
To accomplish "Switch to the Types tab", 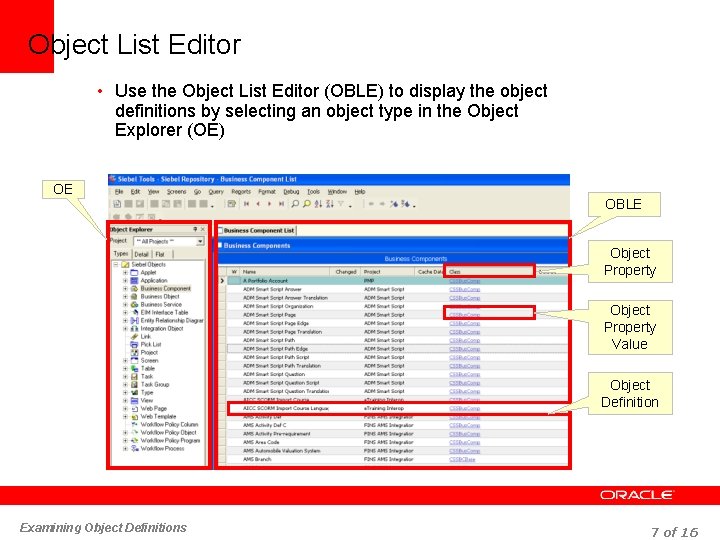I will tap(121, 253).
